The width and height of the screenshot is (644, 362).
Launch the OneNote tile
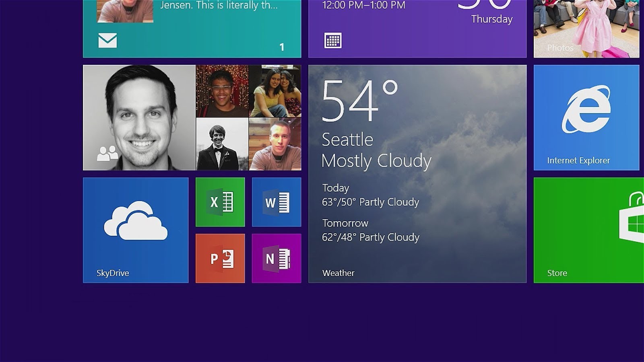[277, 258]
